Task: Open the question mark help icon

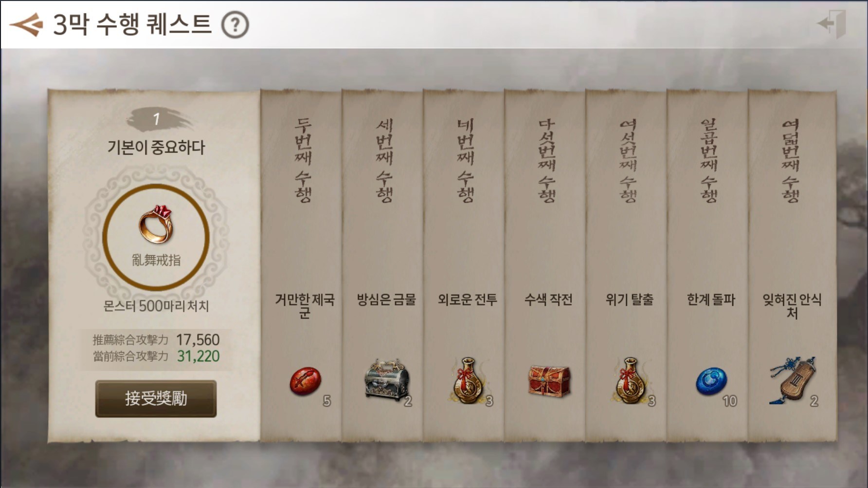Action: (235, 25)
